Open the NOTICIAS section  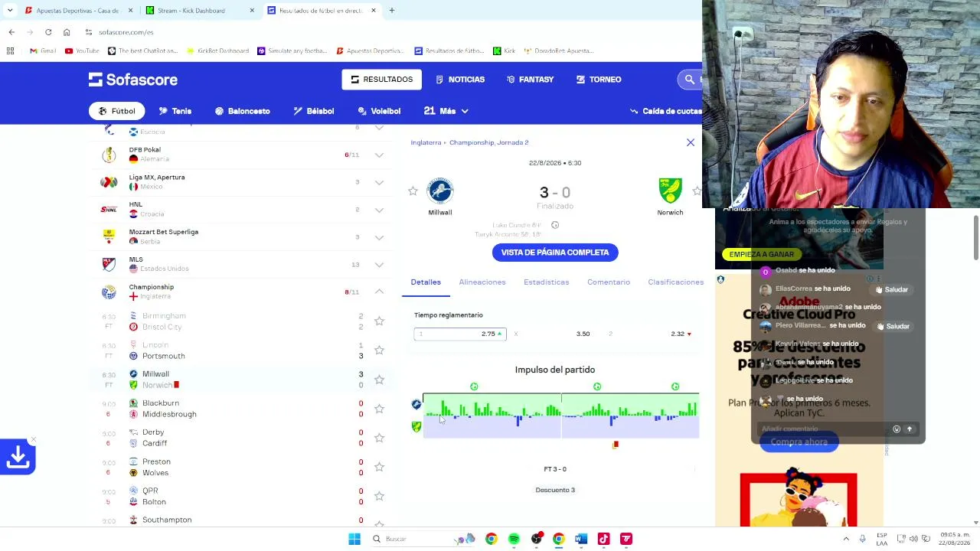coord(460,80)
